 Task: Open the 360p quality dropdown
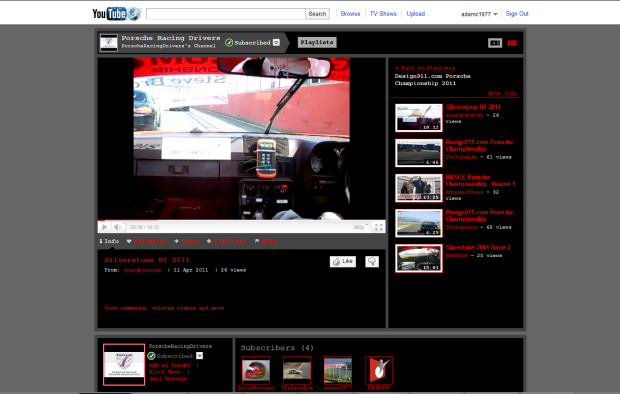360,227
